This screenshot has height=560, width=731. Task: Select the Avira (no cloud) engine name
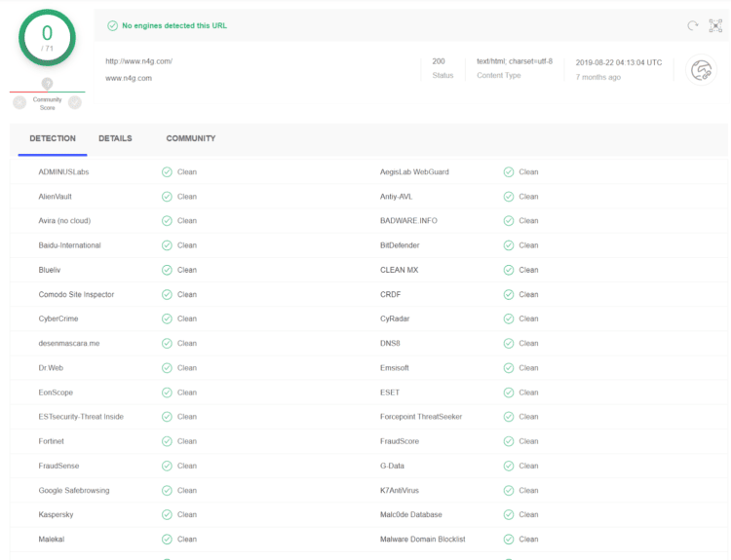click(x=64, y=221)
